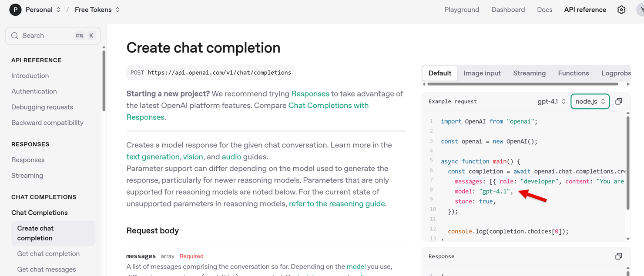Open settings gear icon
This screenshot has height=276, width=644.
click(x=621, y=10)
